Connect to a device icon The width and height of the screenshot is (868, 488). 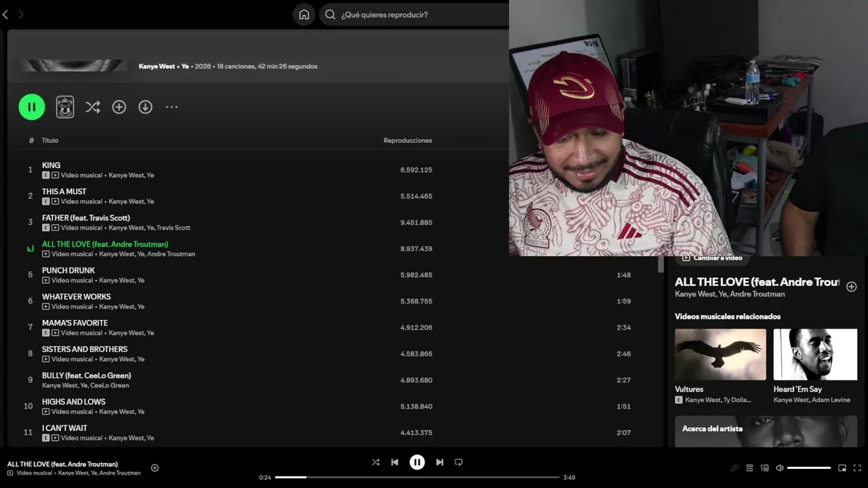pos(765,468)
